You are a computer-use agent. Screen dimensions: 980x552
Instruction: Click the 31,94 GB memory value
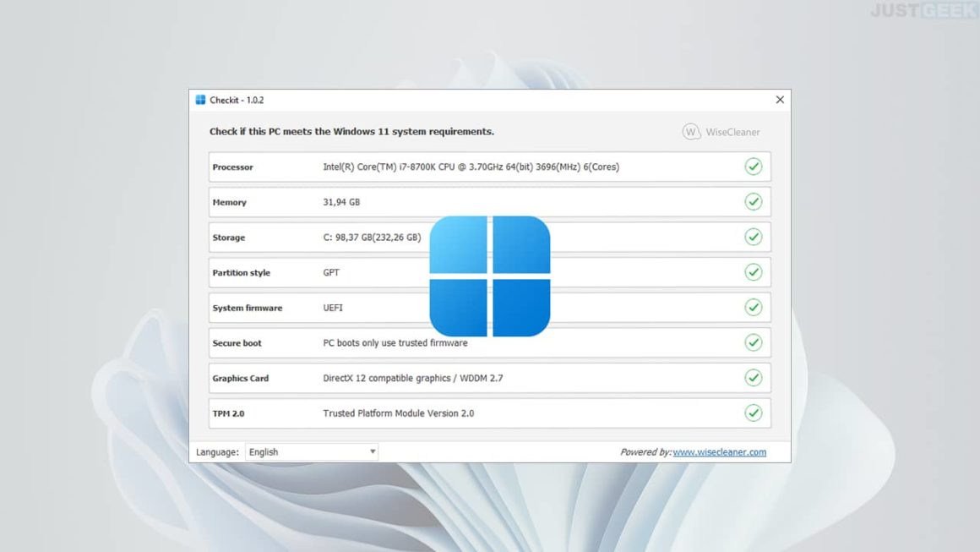click(x=341, y=202)
